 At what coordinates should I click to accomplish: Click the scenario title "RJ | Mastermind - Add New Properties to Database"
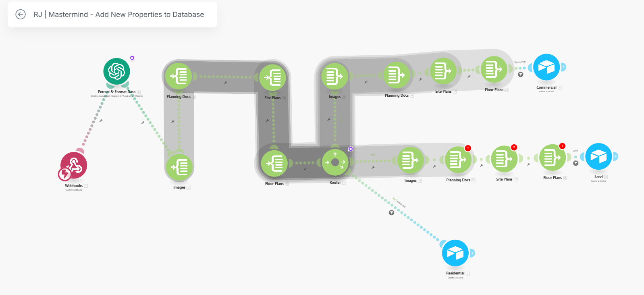tap(119, 15)
